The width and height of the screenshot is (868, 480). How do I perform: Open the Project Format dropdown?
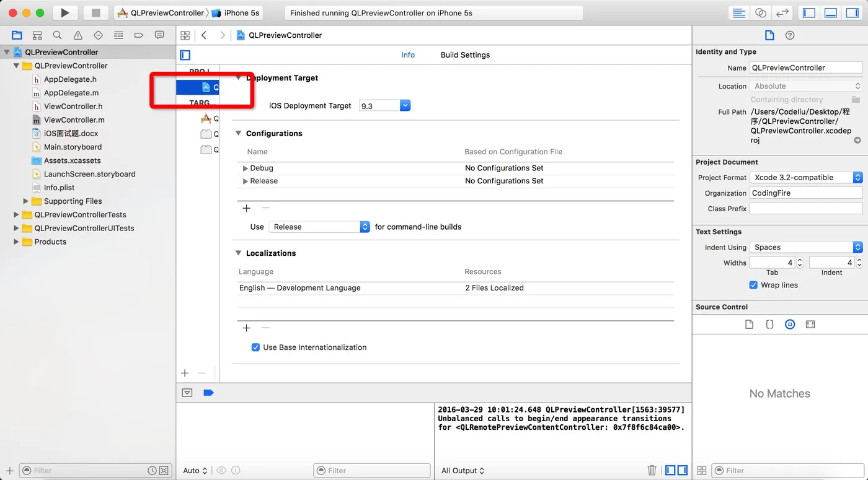(806, 177)
